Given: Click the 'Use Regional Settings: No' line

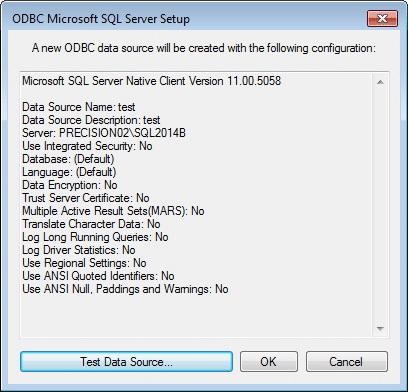Looking at the screenshot, I should (x=84, y=263).
